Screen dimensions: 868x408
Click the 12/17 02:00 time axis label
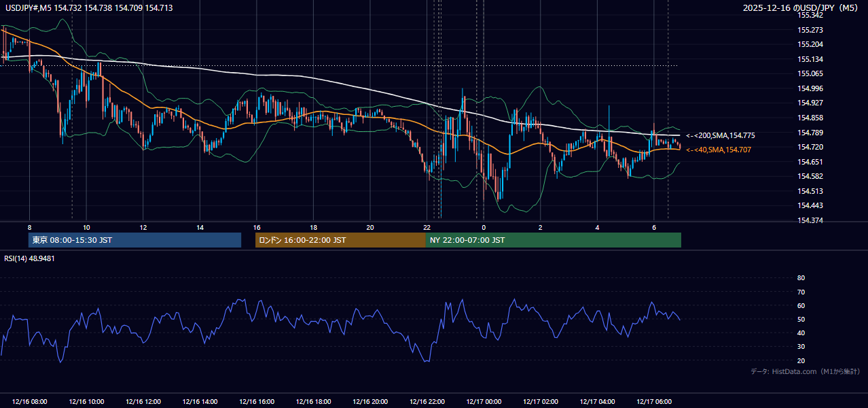pos(541,402)
